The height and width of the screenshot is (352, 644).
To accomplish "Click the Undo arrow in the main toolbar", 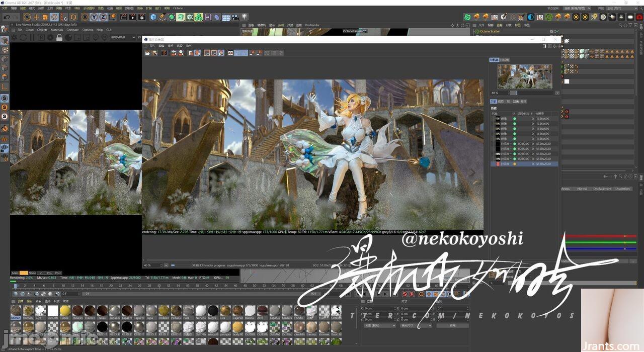I will [7, 17].
